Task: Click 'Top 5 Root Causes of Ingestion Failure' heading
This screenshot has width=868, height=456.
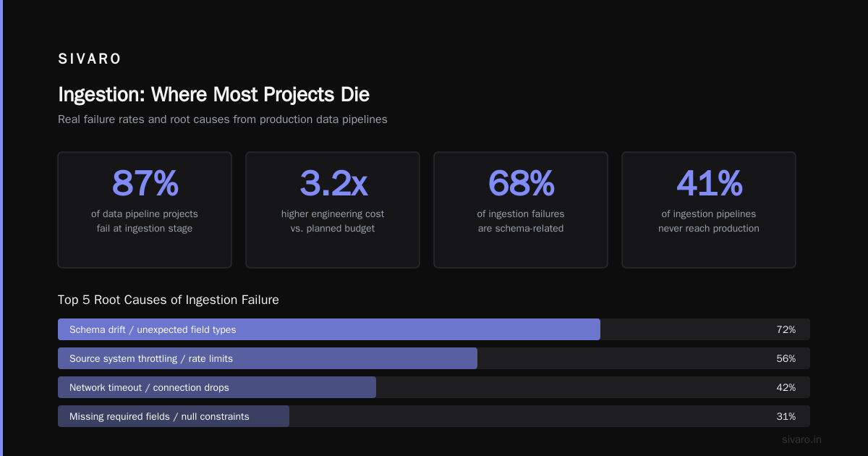Action: click(169, 300)
